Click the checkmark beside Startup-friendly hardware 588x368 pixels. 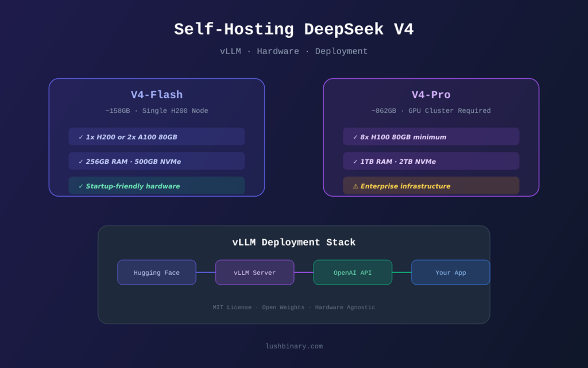click(80, 186)
